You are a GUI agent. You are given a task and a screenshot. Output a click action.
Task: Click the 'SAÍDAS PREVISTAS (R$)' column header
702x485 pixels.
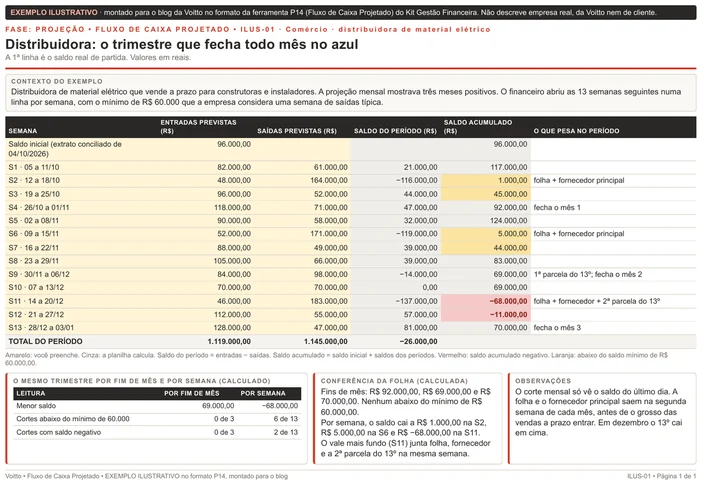(x=297, y=131)
